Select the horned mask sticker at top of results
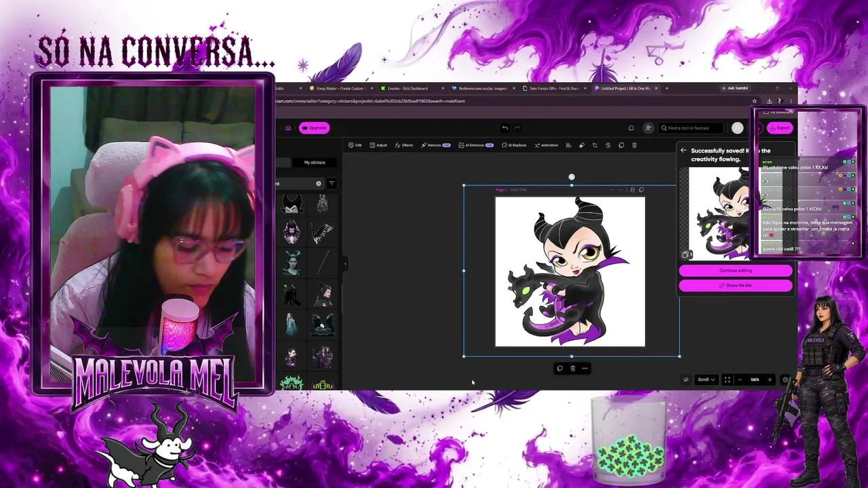Screen dimensions: 868x488 [292, 203]
